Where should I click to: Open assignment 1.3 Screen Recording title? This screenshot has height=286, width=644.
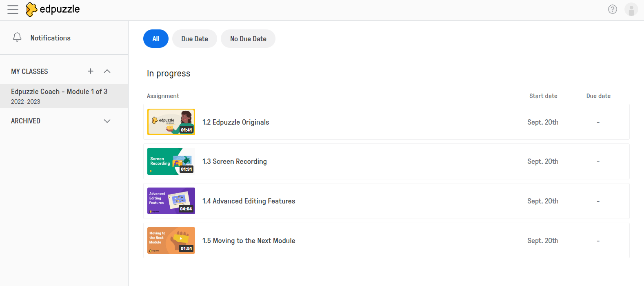pos(235,161)
